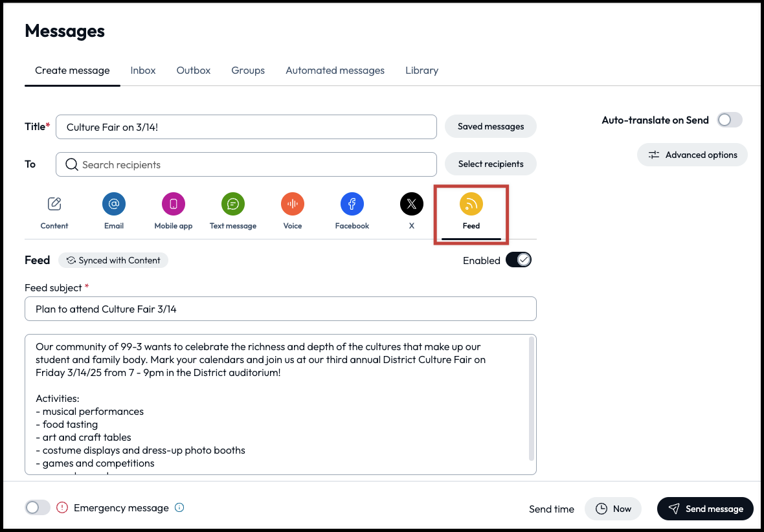Select the Text message channel icon
Image resolution: width=764 pixels, height=532 pixels.
coord(233,205)
